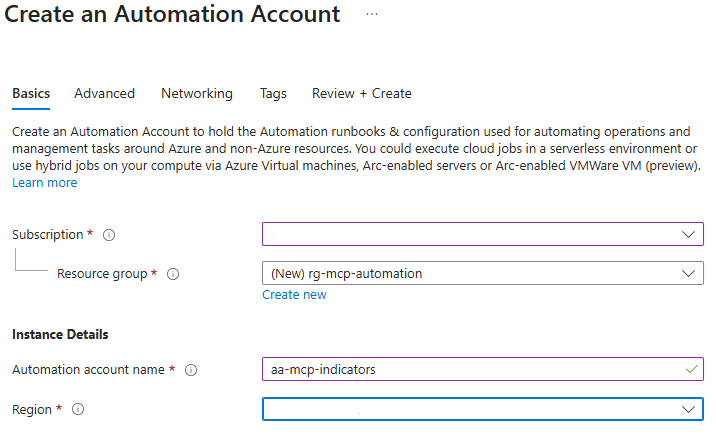Click the Subscription info icon

coord(109,235)
